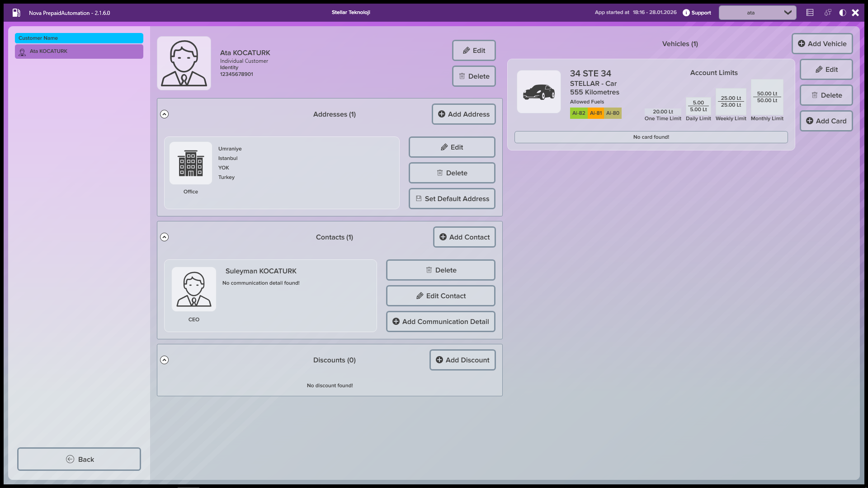Click the customer profile avatar picture
The width and height of the screenshot is (868, 488).
pyautogui.click(x=184, y=64)
